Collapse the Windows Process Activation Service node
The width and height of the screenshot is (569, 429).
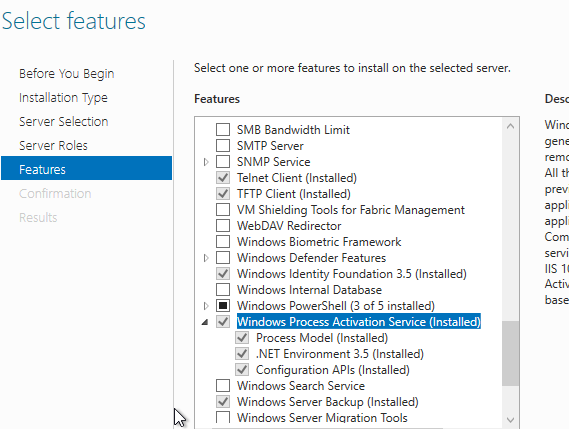(205, 322)
